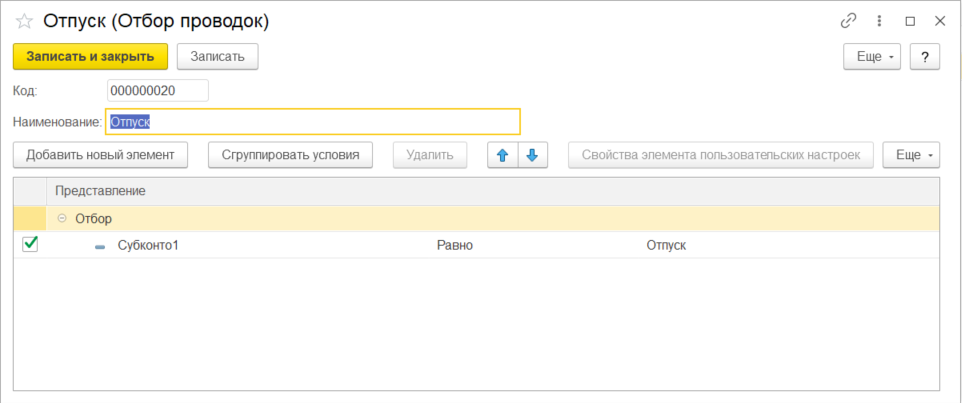This screenshot has width=962, height=403.
Task: Copy link using the chain icon
Action: point(849,20)
